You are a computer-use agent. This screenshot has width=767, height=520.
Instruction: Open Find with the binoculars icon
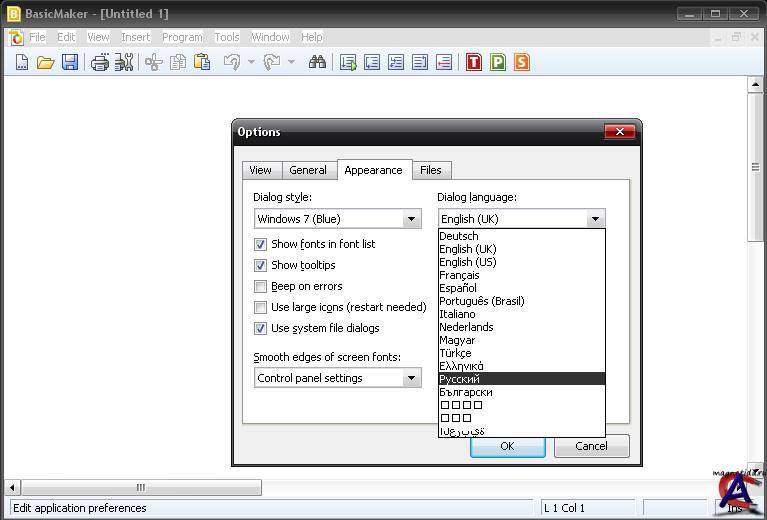[317, 62]
